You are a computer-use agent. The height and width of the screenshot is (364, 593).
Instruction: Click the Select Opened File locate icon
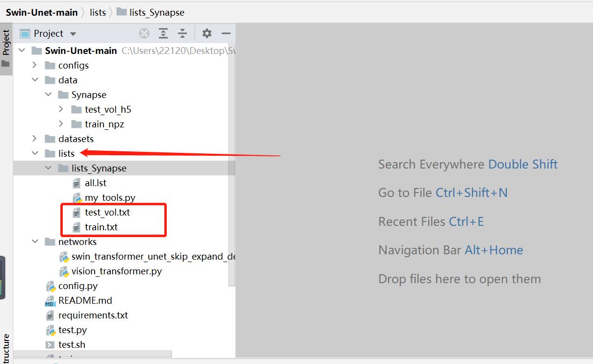144,33
